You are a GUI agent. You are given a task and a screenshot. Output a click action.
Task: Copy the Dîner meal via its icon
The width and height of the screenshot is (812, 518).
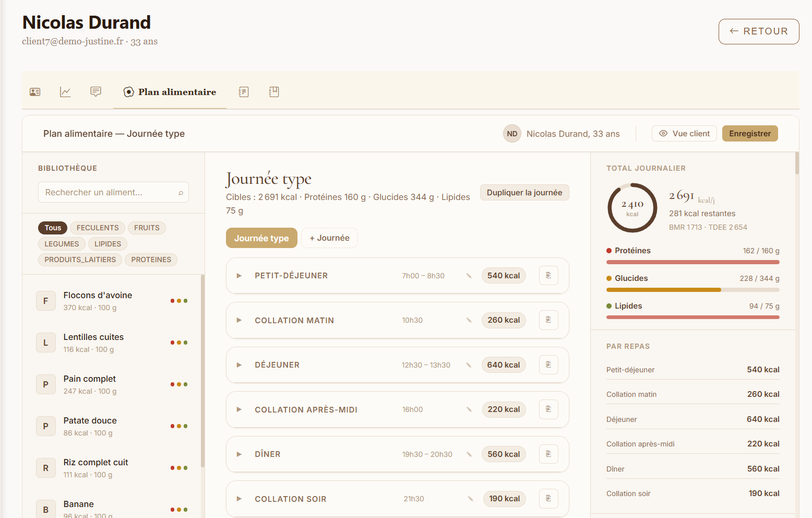[548, 454]
